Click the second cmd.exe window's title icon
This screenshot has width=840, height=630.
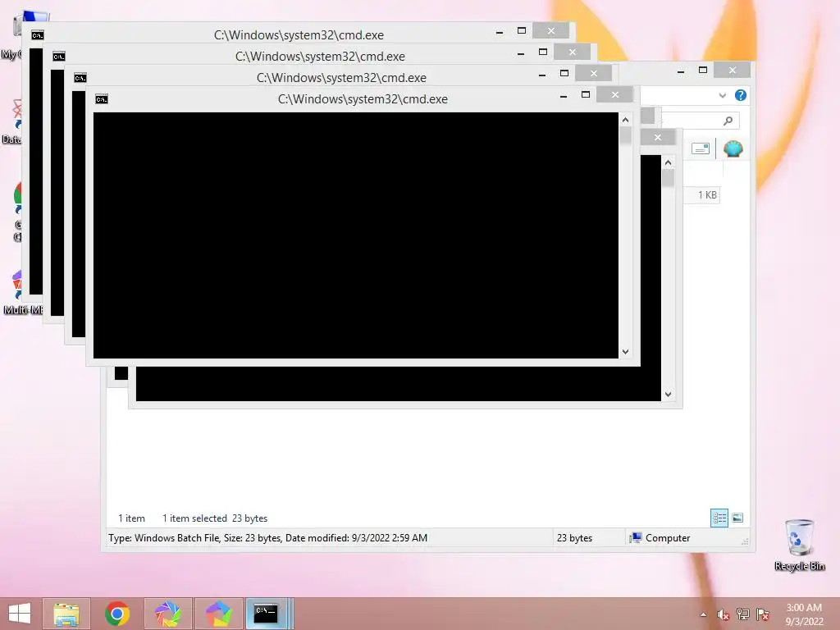(x=80, y=78)
